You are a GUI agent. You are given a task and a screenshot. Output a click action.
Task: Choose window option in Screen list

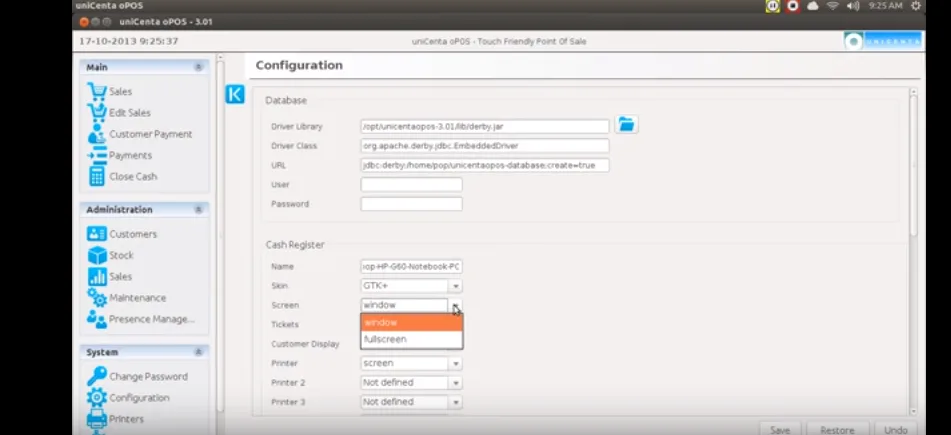point(412,323)
